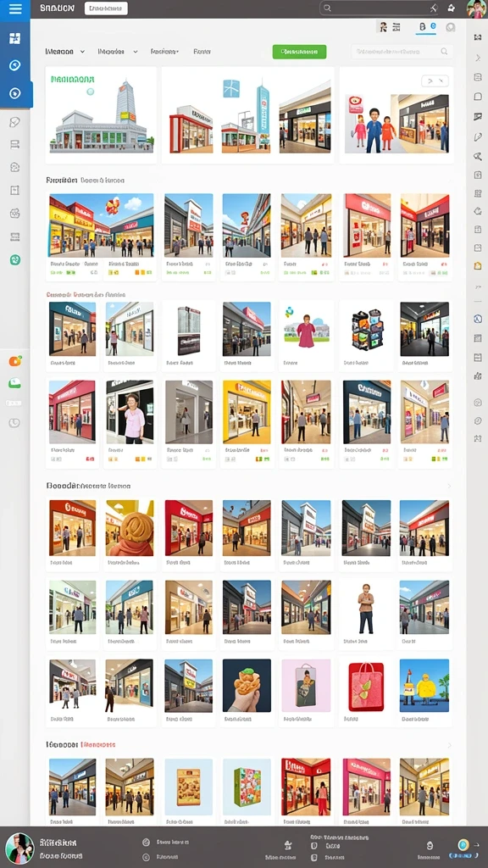Open the user avatar at top right
Screen dimensions: 488x868
pos(476,8)
